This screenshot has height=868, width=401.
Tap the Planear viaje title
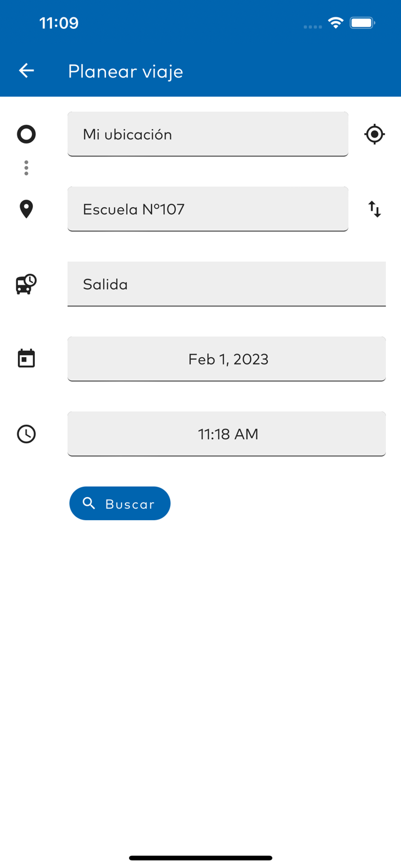(x=126, y=71)
